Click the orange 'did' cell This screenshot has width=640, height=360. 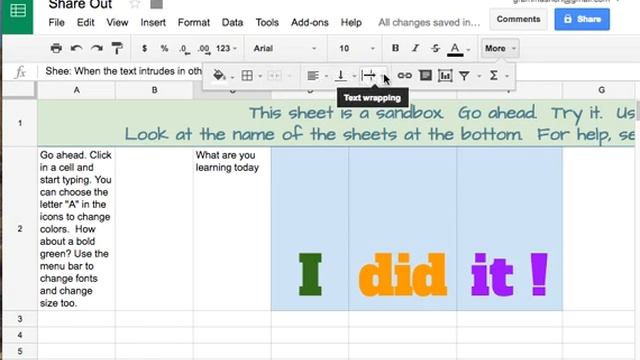click(x=402, y=229)
